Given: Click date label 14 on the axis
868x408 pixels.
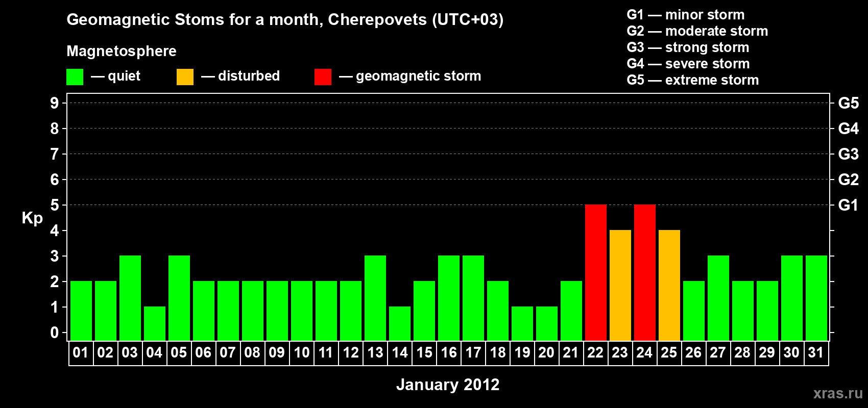Looking at the screenshot, I should click(399, 353).
